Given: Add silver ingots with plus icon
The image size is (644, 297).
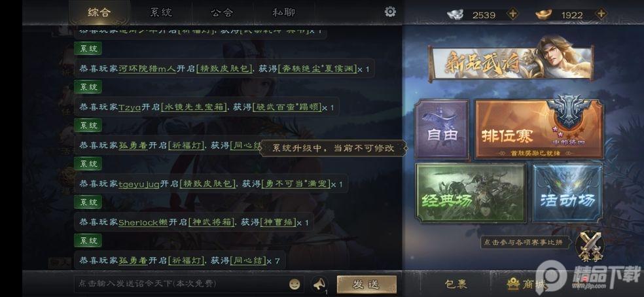Looking at the screenshot, I should pyautogui.click(x=512, y=14).
